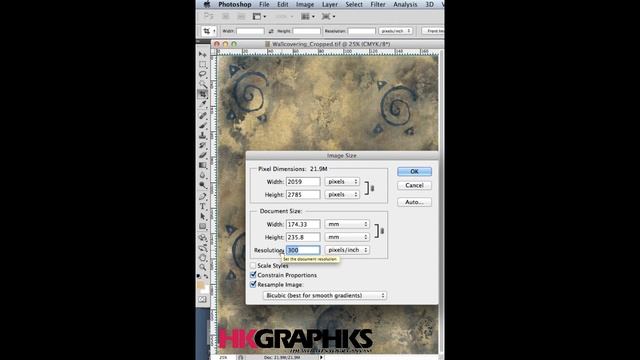Screen dimensions: 640x360
Task: Click Resolution field showing 300
Action: [303, 250]
